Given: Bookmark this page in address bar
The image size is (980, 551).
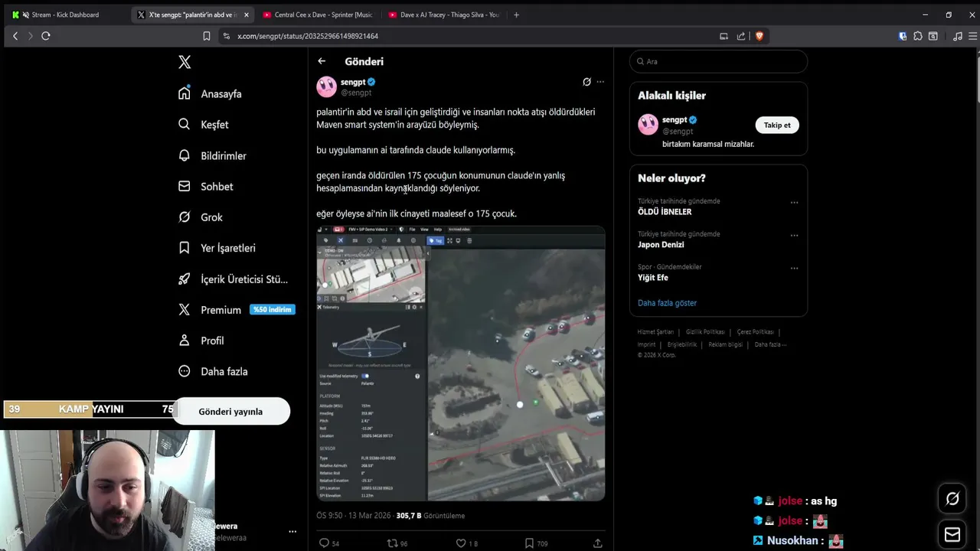Looking at the screenshot, I should (x=206, y=36).
